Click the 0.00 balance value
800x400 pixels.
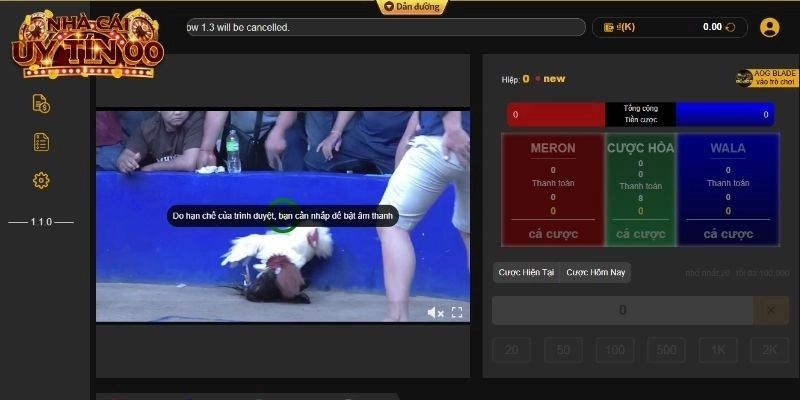click(x=712, y=28)
